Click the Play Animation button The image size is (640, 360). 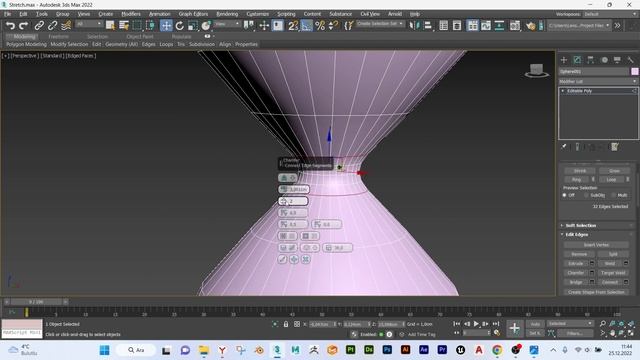476,324
